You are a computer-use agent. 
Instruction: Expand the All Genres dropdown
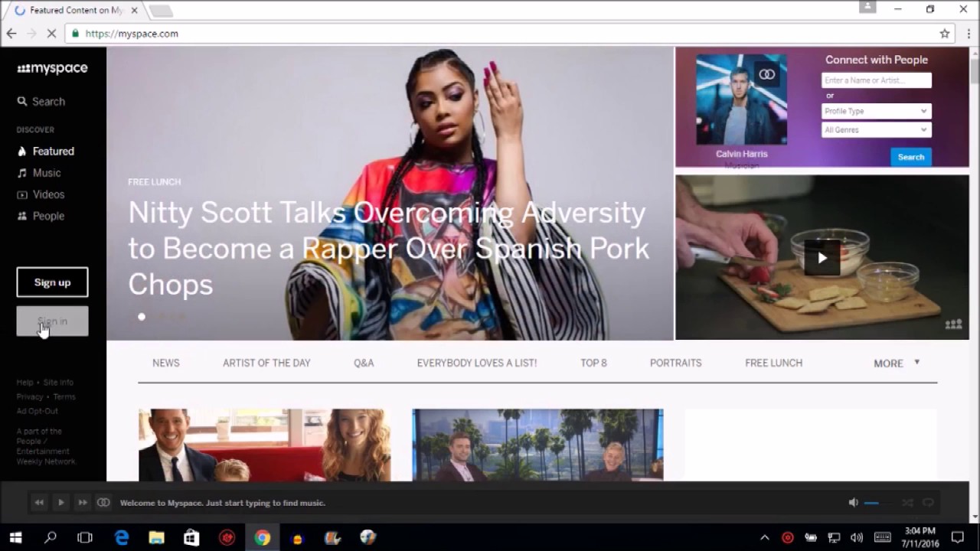[x=876, y=130]
